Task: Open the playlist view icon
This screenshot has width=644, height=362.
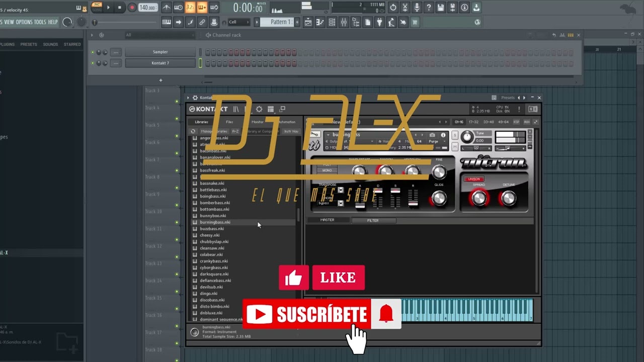Action: (x=308, y=22)
